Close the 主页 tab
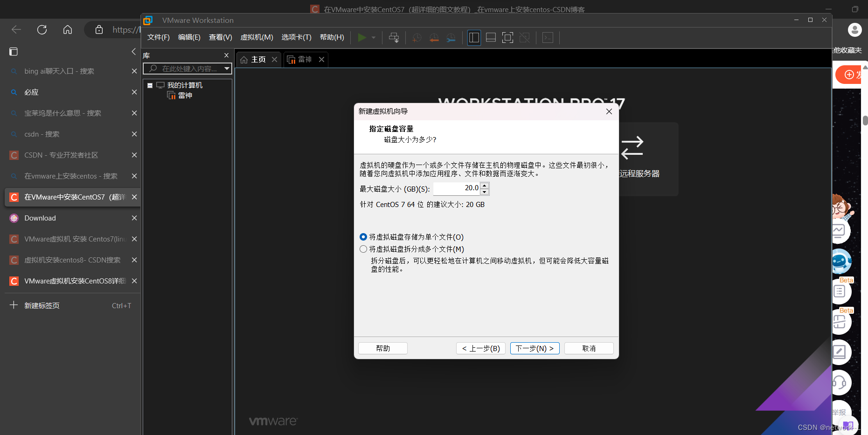Viewport: 868px width, 435px height. 274,60
